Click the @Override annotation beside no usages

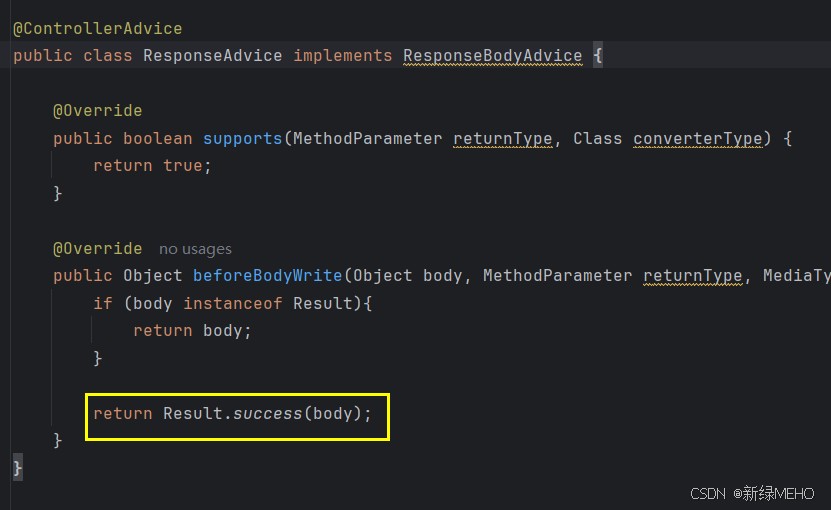(x=97, y=248)
